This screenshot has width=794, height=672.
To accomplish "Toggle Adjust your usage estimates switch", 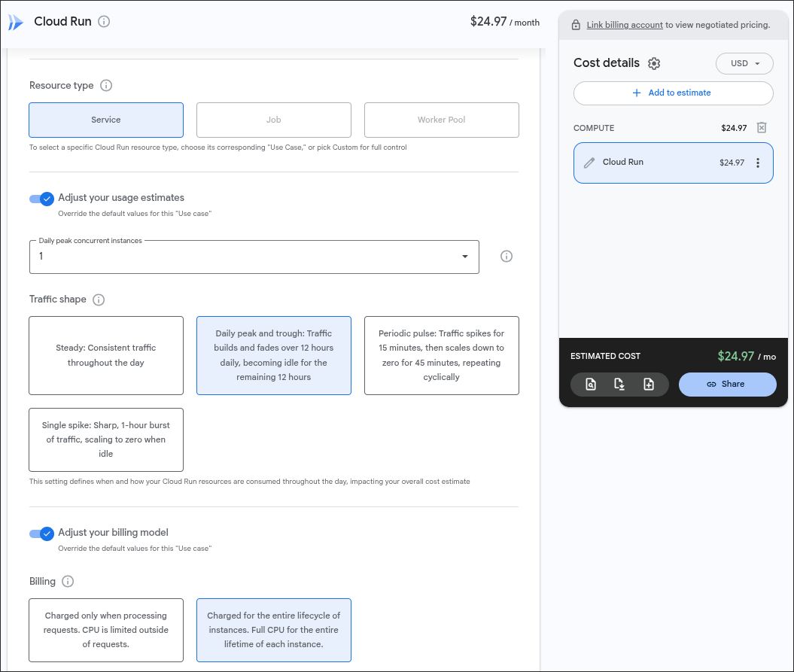I will 41,199.
